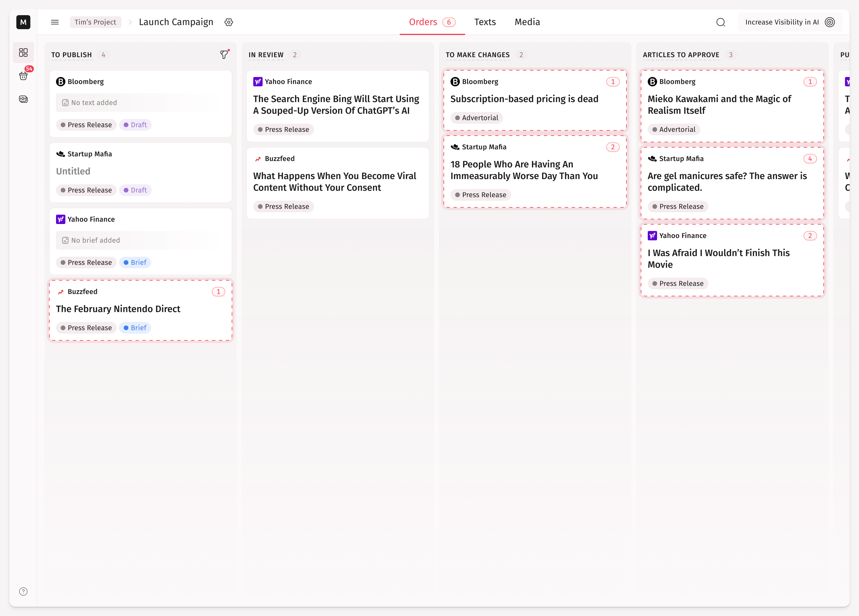Viewport: 859px width, 616px height.
Task: Open the hamburger menu icon
Action: pyautogui.click(x=55, y=22)
